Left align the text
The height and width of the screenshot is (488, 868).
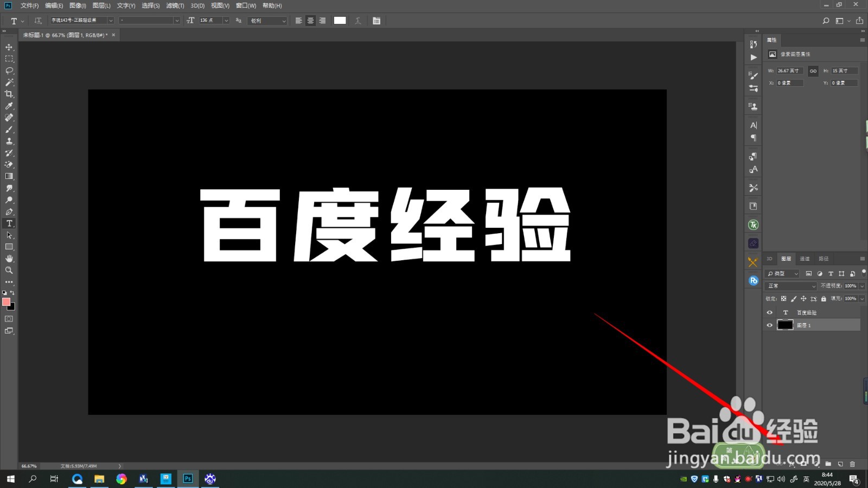tap(298, 21)
